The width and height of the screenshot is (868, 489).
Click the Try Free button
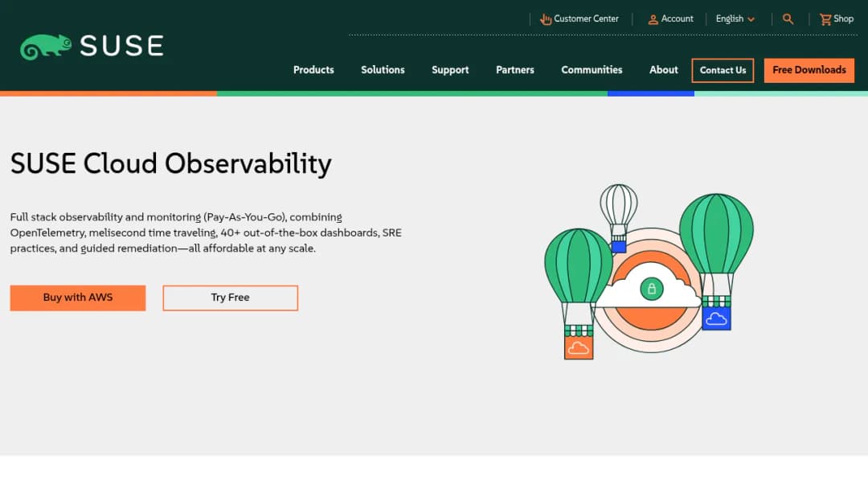[231, 298]
